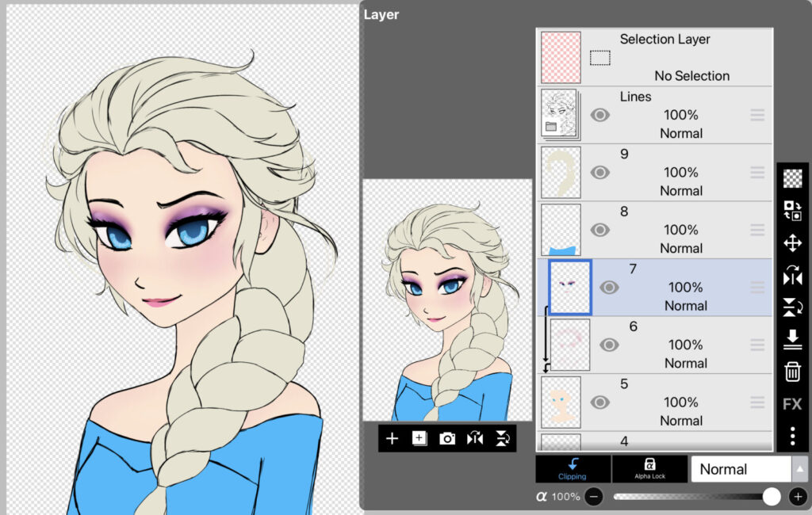This screenshot has width=812, height=515.
Task: Delete layer using trash icon
Action: pos(792,372)
